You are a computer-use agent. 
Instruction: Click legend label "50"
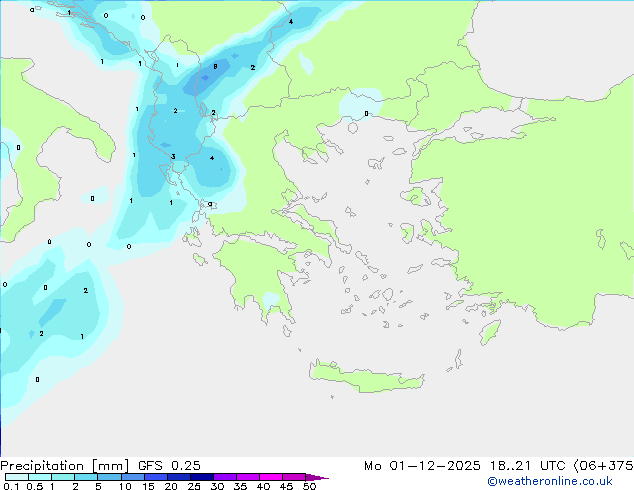coord(309,486)
